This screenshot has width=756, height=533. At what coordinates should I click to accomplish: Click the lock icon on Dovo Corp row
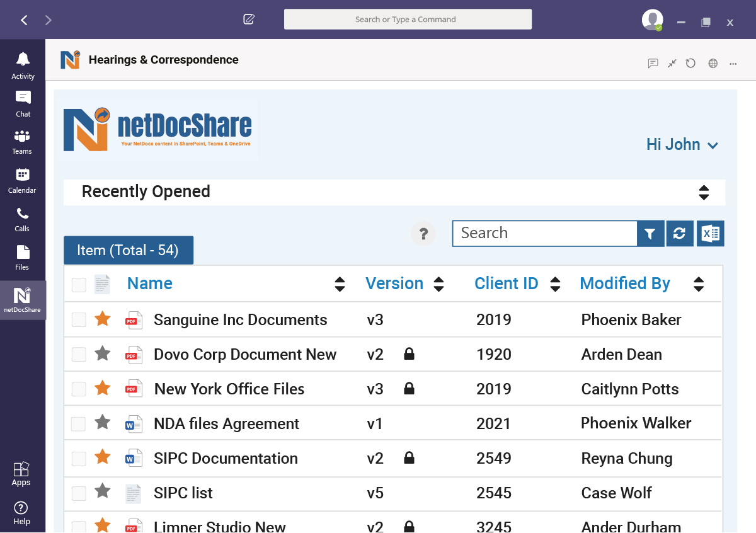[409, 355]
